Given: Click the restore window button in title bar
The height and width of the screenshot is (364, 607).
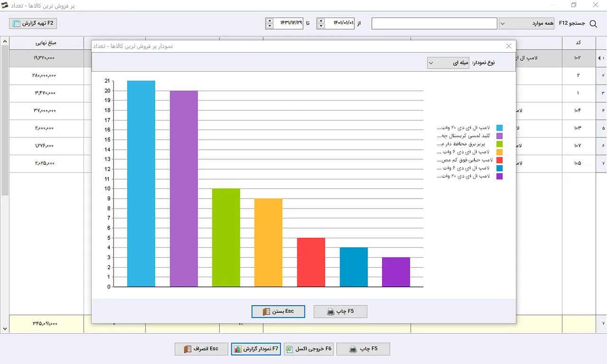Looking at the screenshot, I should 573,5.
